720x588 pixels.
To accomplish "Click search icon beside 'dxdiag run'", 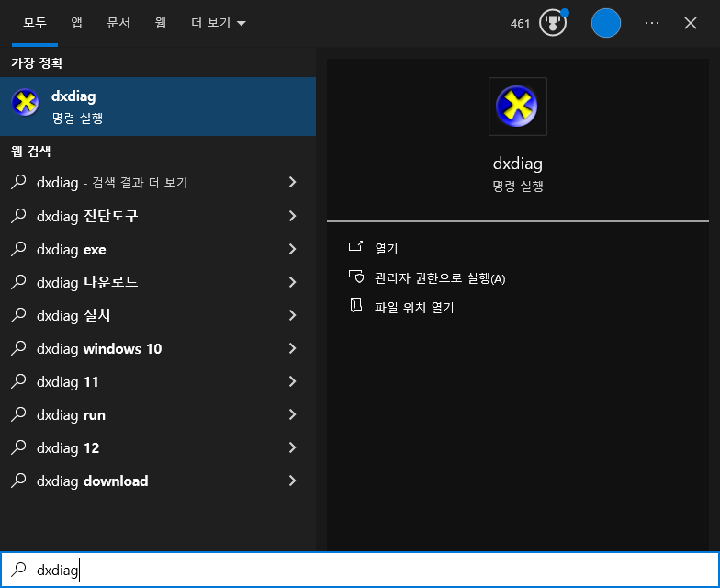I will [x=18, y=413].
